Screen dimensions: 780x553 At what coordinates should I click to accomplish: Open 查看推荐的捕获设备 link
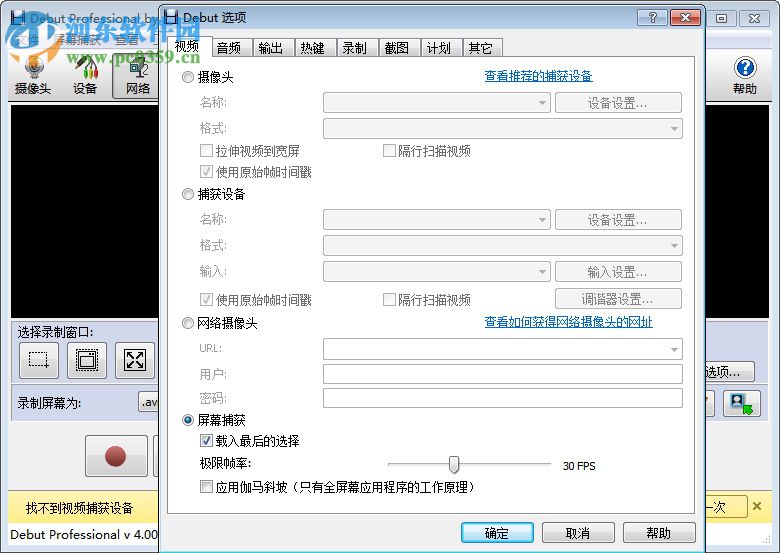pyautogui.click(x=539, y=76)
